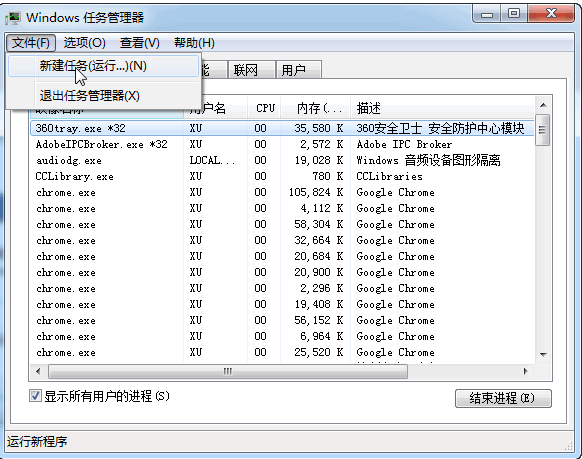The height and width of the screenshot is (459, 582).
Task: Select chrome.exe using 56,152 K memory
Action: coord(282,320)
